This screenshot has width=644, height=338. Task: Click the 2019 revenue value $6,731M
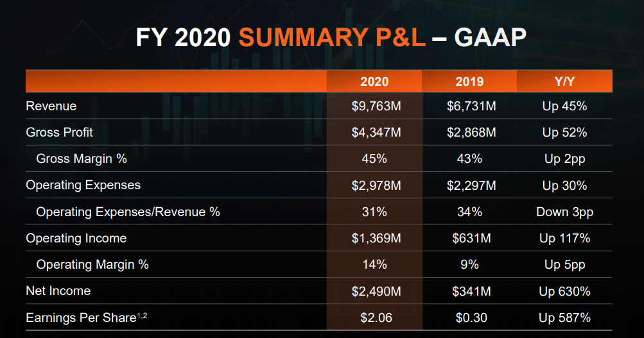[x=471, y=106]
